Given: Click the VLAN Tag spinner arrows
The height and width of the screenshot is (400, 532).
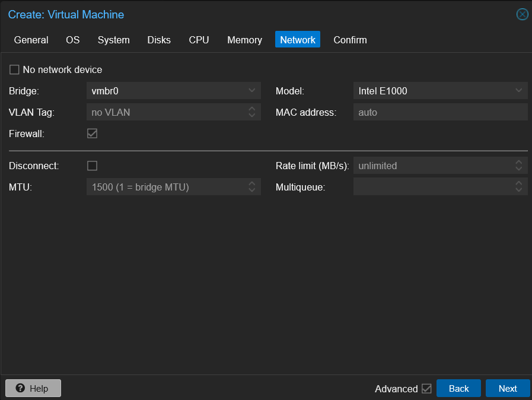Looking at the screenshot, I should point(251,112).
